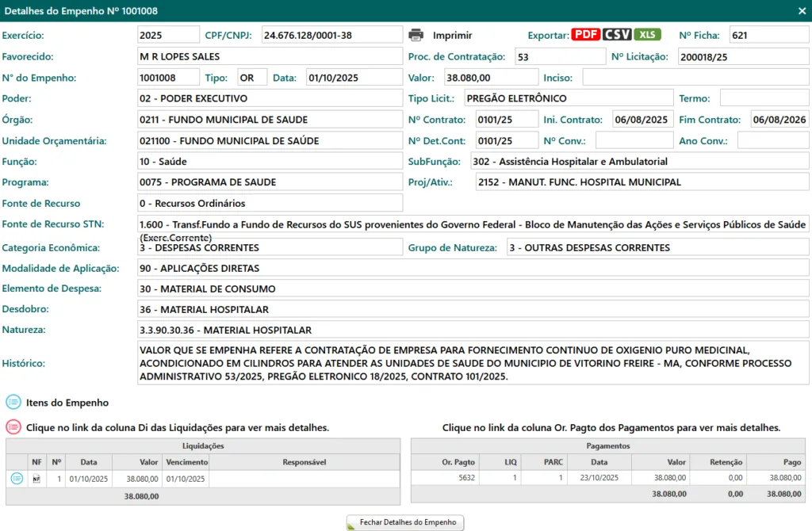The width and height of the screenshot is (812, 531).
Task: Click the red liquidações details icon
Action: click(13, 427)
